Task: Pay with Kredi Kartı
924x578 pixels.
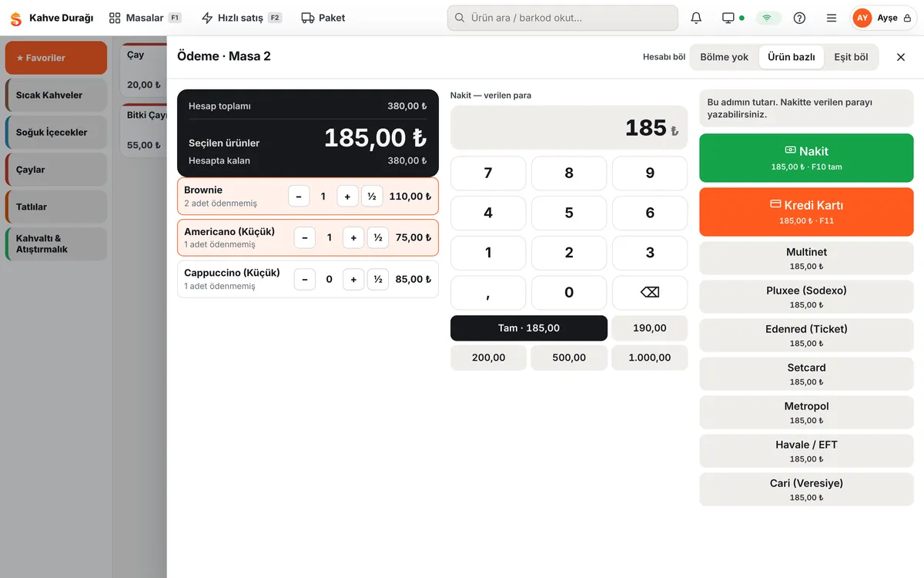Action: pos(806,212)
